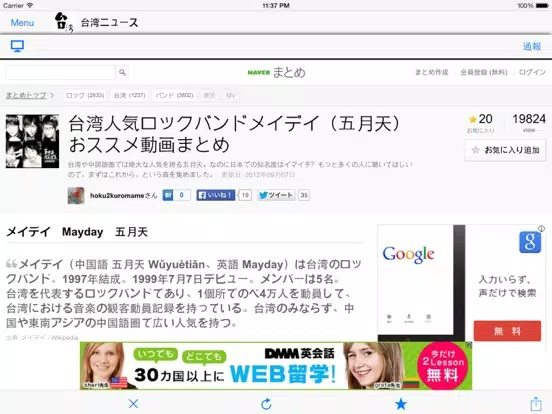Go to まとめトップ breadcrumb

click(x=26, y=95)
